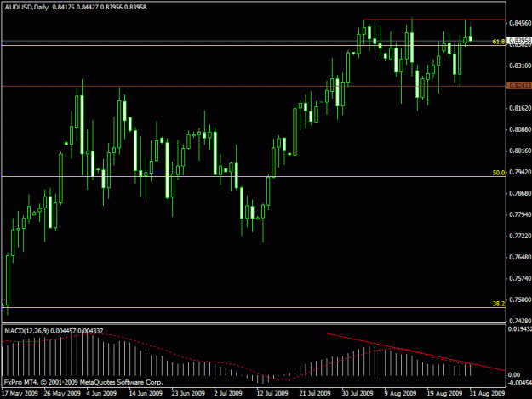
Task: Click the 14 Jun 2009 date label
Action: [146, 394]
